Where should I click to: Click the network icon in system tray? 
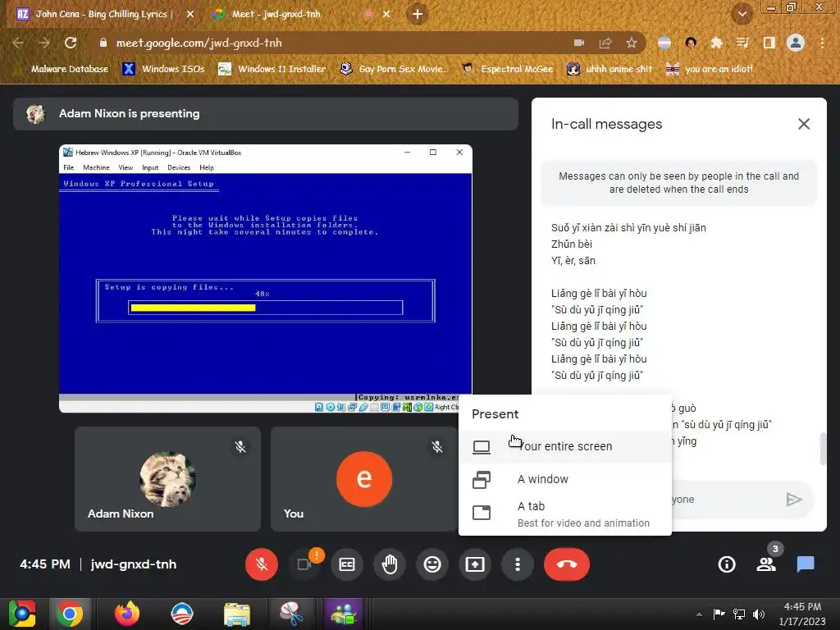point(739,614)
